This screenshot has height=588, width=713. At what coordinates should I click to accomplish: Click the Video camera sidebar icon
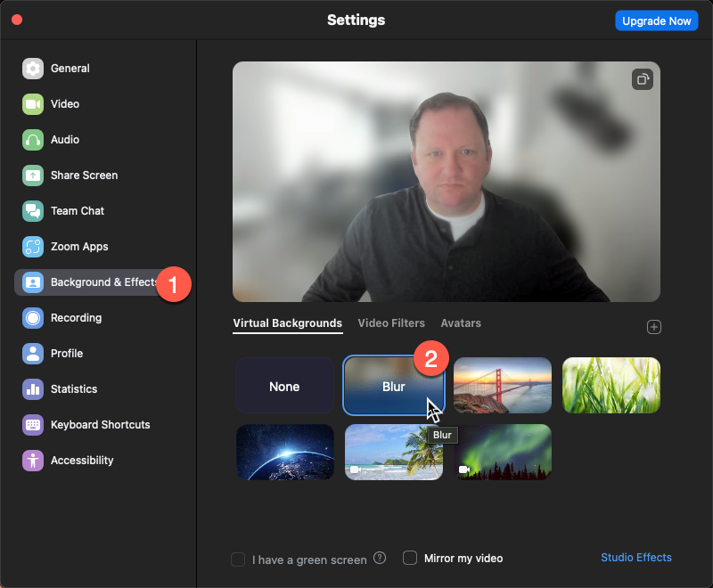[x=33, y=104]
